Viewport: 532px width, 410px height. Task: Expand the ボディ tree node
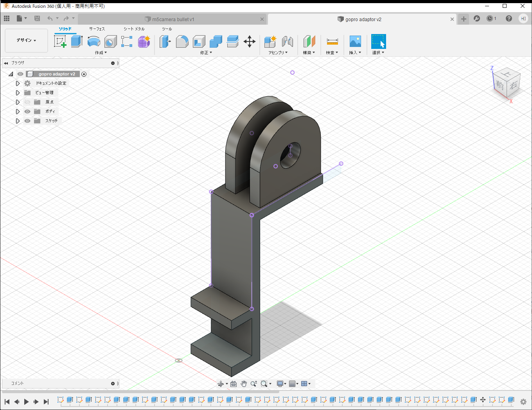18,111
